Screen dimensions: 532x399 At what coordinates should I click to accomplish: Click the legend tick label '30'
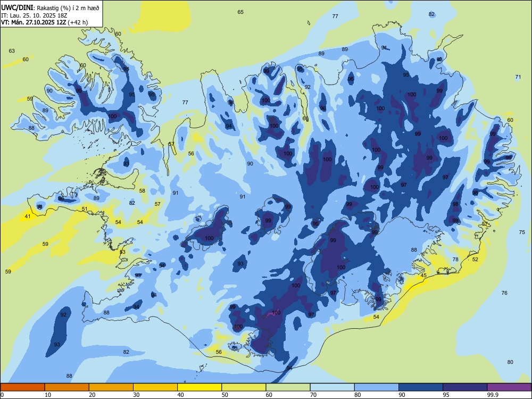click(136, 395)
